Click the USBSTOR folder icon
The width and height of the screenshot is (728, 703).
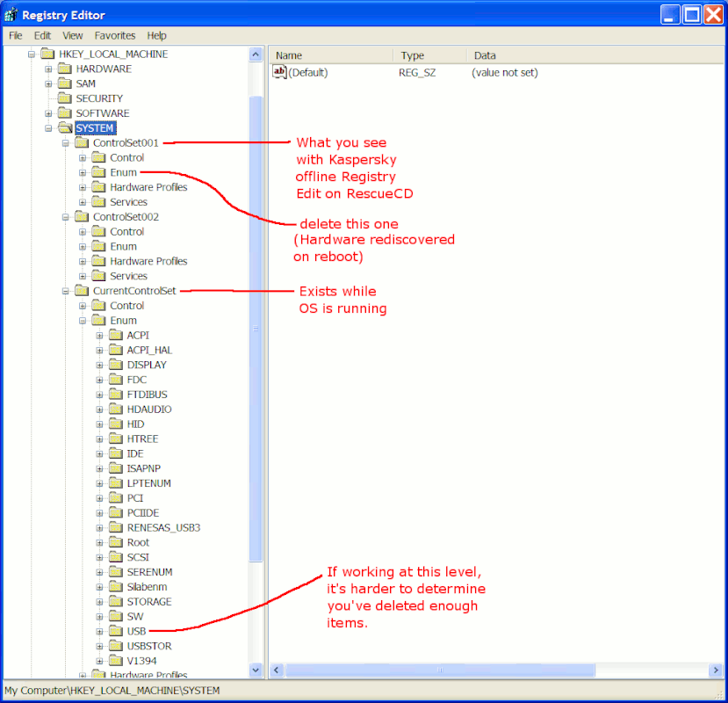(x=116, y=646)
